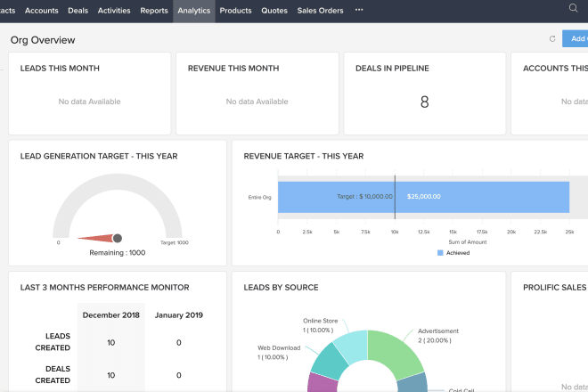This screenshot has height=392, width=588.
Task: Click the DEALS IN PIPELINE card title
Action: (x=392, y=69)
